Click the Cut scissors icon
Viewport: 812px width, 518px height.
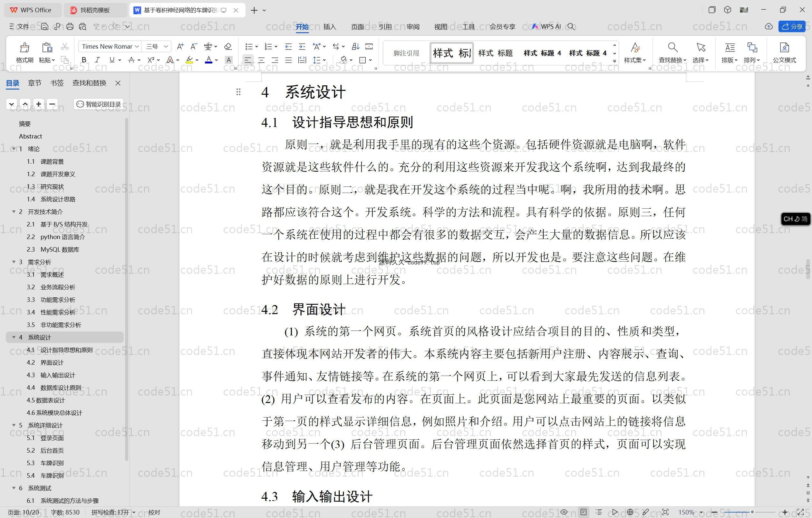tap(65, 46)
